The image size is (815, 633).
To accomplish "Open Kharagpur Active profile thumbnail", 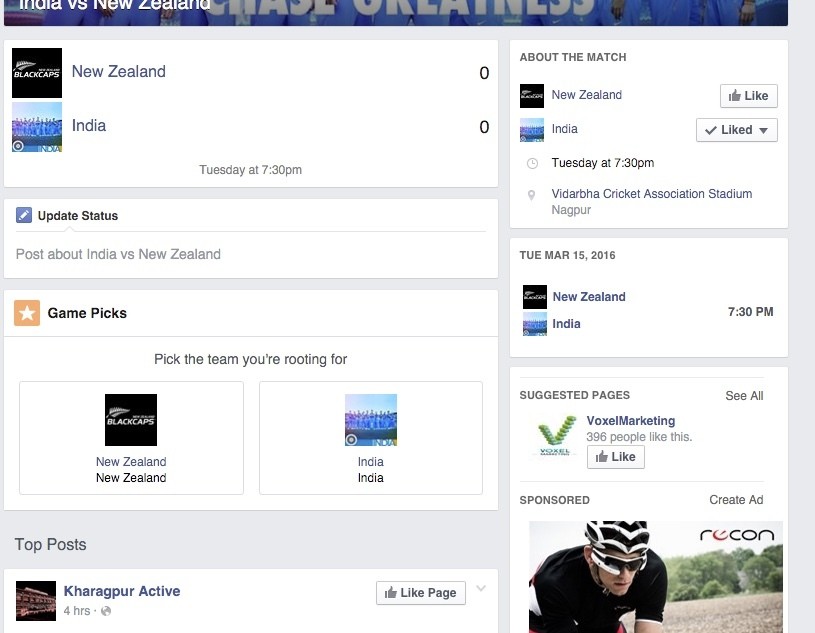I will coord(36,601).
